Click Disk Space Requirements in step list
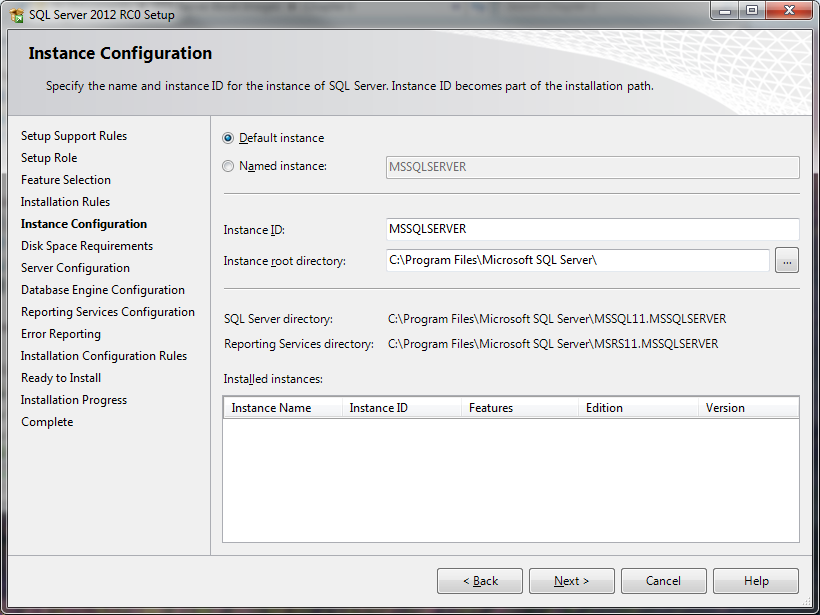The height and width of the screenshot is (615, 820). click(x=87, y=246)
